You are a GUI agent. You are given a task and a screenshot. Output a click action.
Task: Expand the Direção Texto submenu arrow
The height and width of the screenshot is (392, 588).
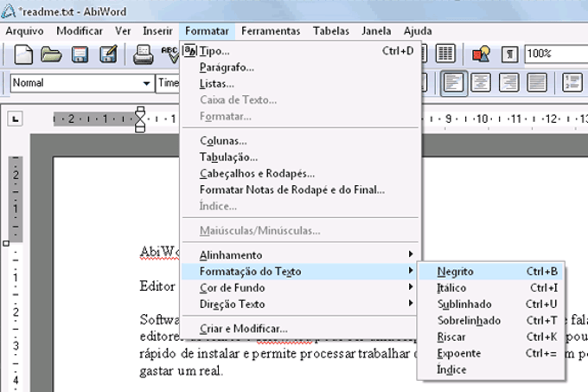pos(411,303)
